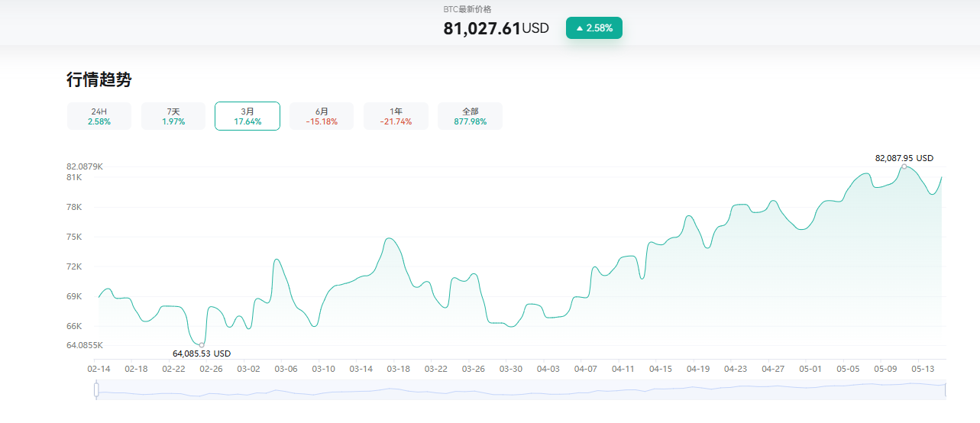Click the 04-11 date label
Image resolution: width=980 pixels, height=423 pixels.
click(623, 369)
